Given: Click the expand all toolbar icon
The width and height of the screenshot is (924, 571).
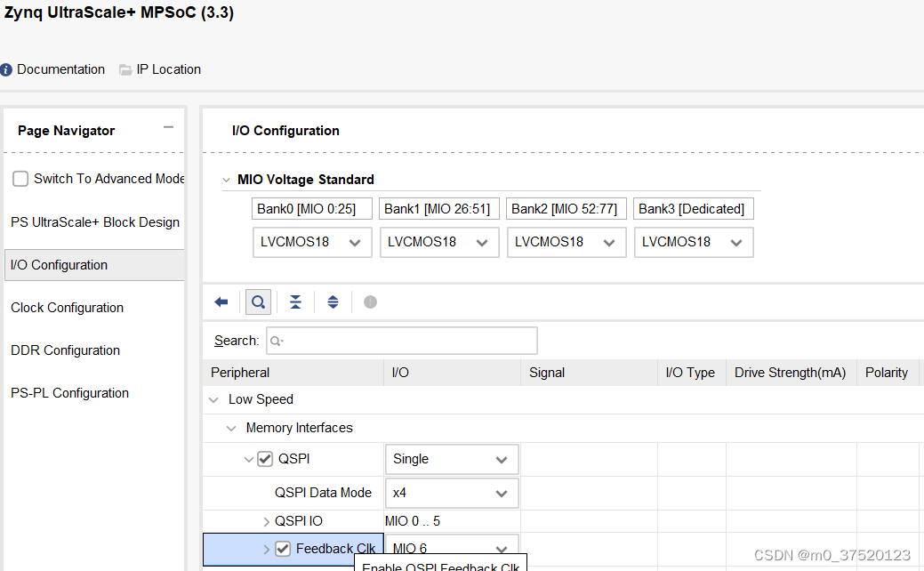Looking at the screenshot, I should pos(333,302).
